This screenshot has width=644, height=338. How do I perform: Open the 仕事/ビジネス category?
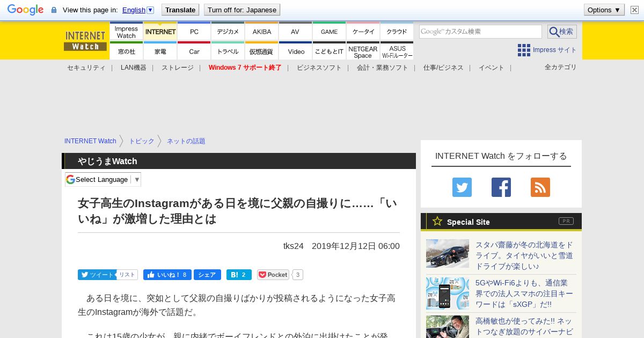point(443,68)
